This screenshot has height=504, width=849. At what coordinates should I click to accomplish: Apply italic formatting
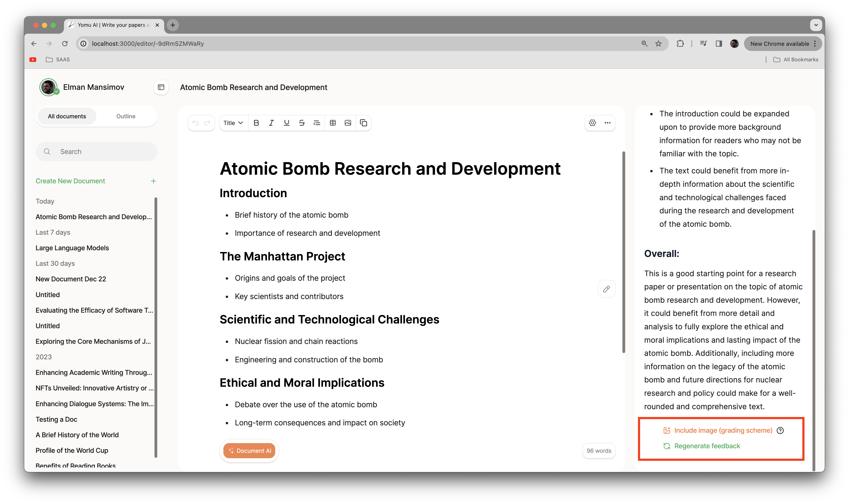click(271, 123)
